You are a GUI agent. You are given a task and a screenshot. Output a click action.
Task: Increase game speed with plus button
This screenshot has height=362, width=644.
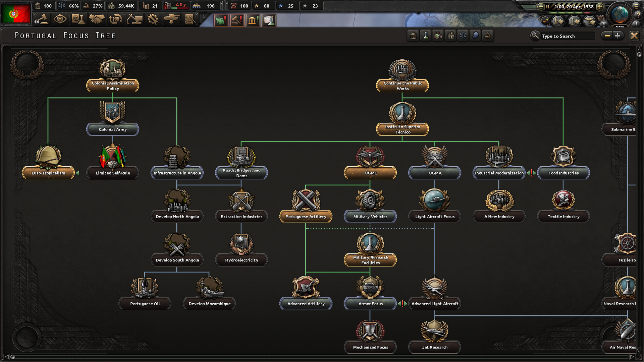tap(600, 6)
